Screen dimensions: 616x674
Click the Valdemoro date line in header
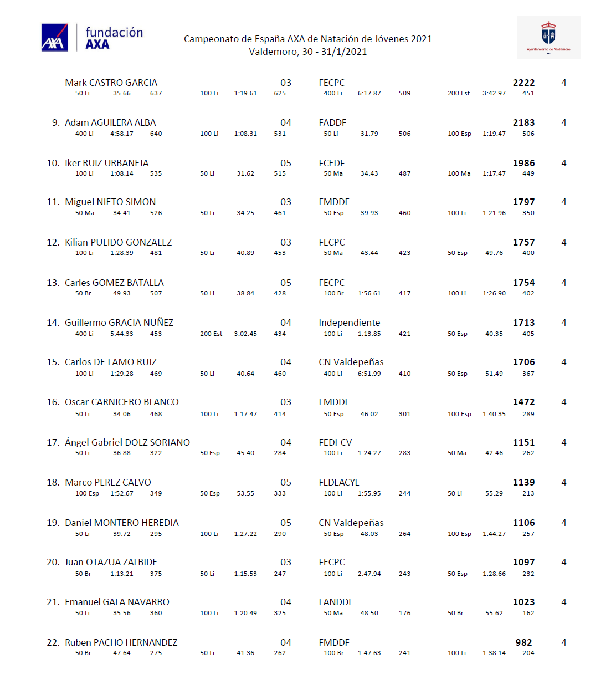tap(307, 52)
